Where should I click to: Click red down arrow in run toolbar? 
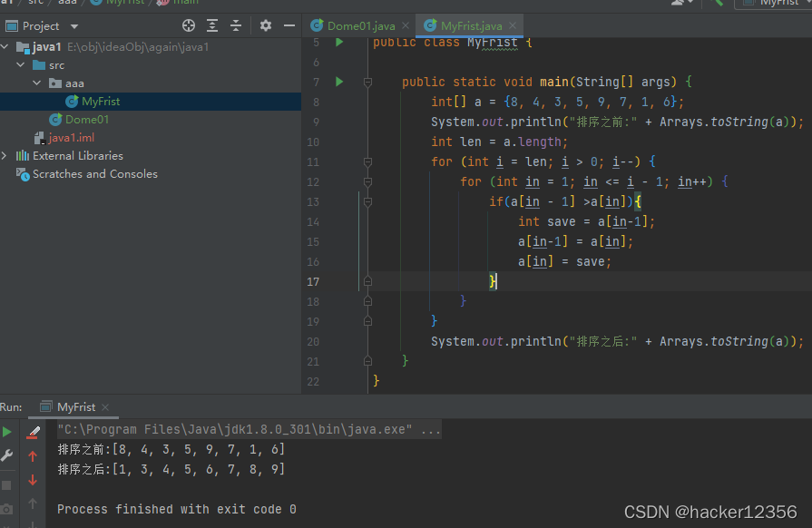tap(33, 480)
